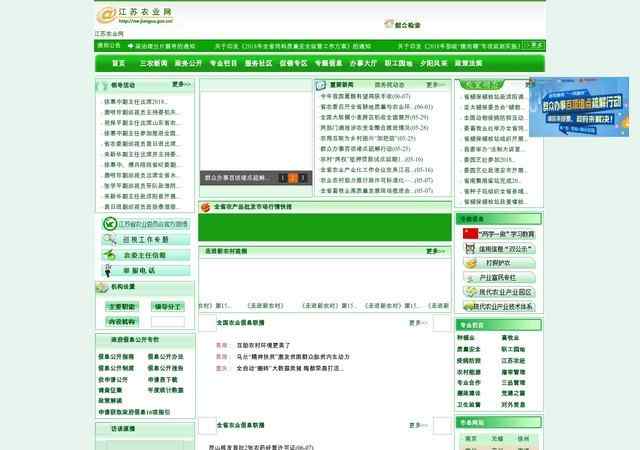This screenshot has height=450, width=640.
Task: Click 更多 in the 重要新闻 panel header
Action: pos(435,85)
